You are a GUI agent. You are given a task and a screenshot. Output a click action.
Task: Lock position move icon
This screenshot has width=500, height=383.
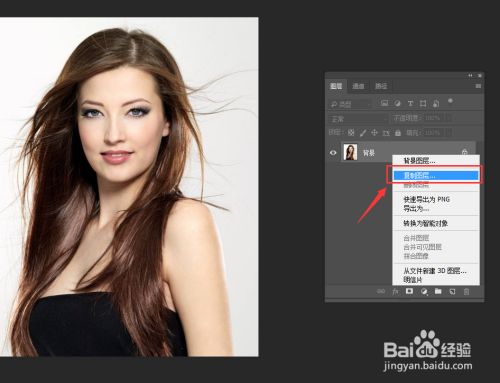[x=374, y=133]
